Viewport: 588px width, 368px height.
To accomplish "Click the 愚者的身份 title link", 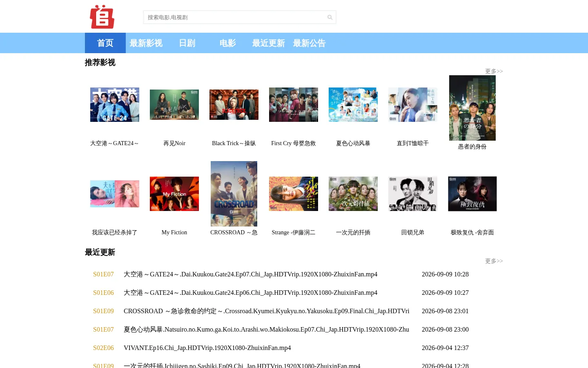I will coord(472,146).
